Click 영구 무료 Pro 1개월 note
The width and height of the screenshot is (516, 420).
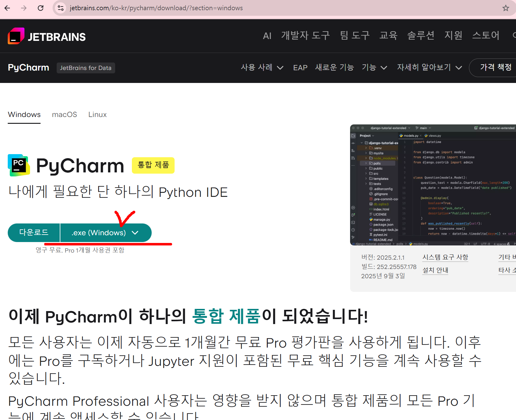[80, 250]
